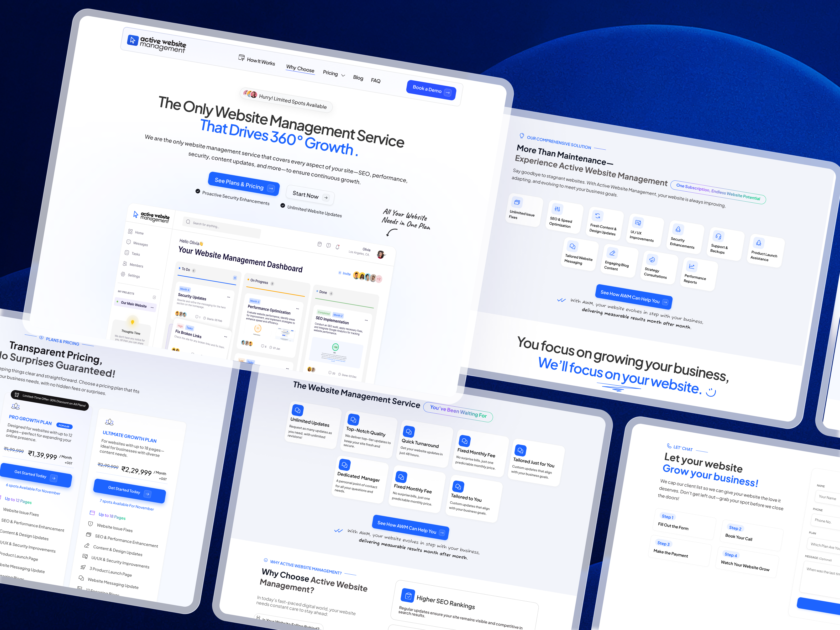Image resolution: width=840 pixels, height=630 pixels.
Task: Click See How AWM Can Help You under feature cards
Action: pos(634,297)
